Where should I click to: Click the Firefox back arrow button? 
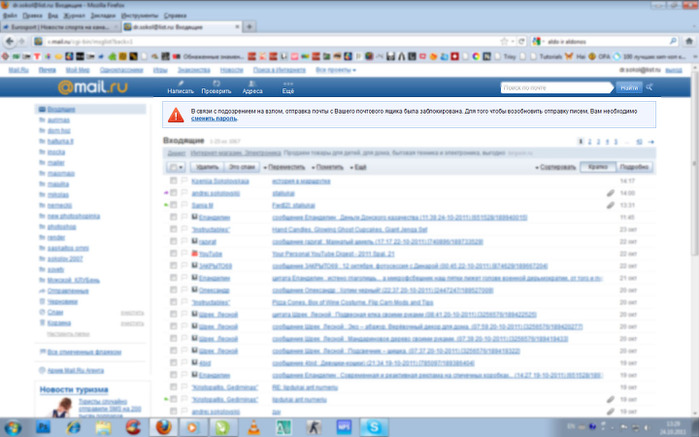point(10,41)
